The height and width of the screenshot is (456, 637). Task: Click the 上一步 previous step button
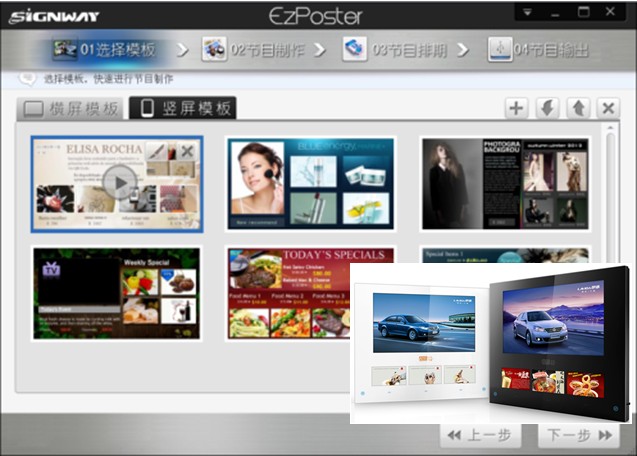[x=480, y=436]
